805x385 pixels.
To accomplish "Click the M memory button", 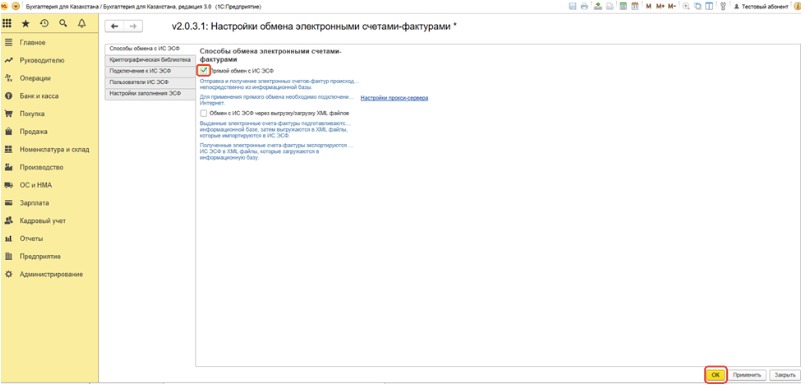I will (x=648, y=6).
